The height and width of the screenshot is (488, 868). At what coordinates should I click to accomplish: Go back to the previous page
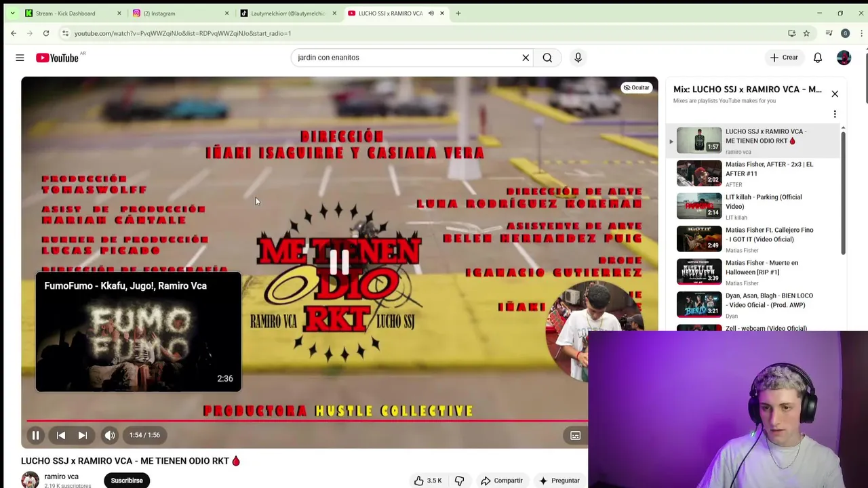[14, 33]
